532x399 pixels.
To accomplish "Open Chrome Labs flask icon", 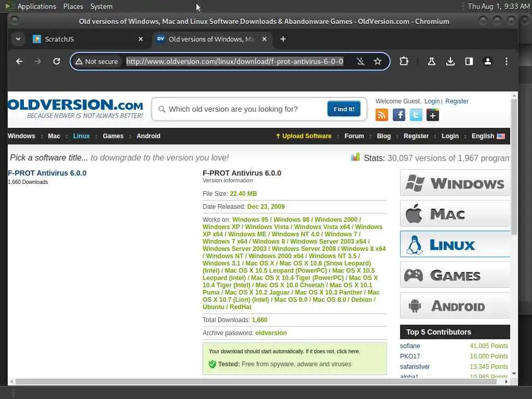I will click(432, 61).
